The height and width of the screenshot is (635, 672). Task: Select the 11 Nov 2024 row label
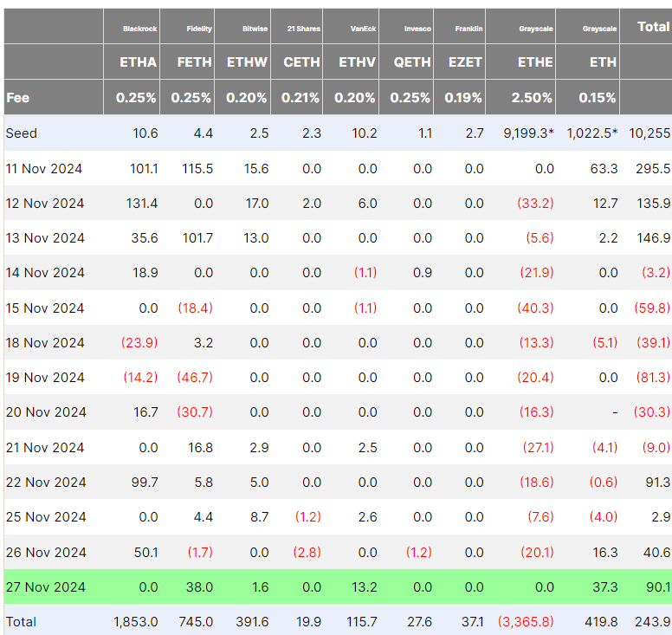pyautogui.click(x=43, y=169)
